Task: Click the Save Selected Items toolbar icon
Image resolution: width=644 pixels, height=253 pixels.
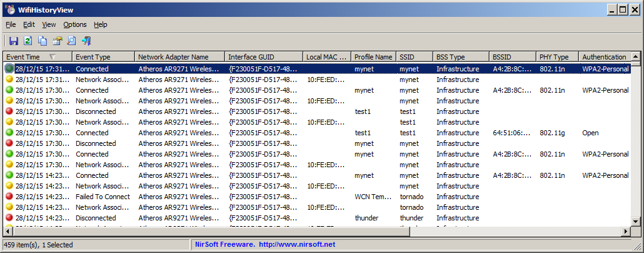Action: [14, 41]
